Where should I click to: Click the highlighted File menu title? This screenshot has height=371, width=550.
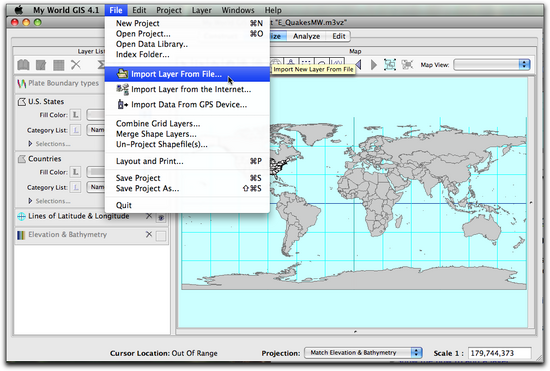(116, 10)
